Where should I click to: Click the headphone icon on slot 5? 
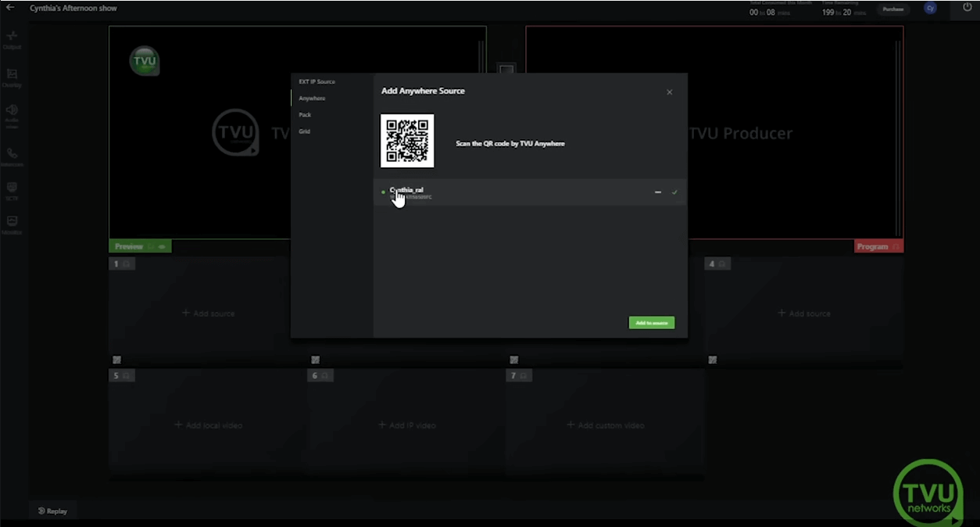pyautogui.click(x=127, y=376)
